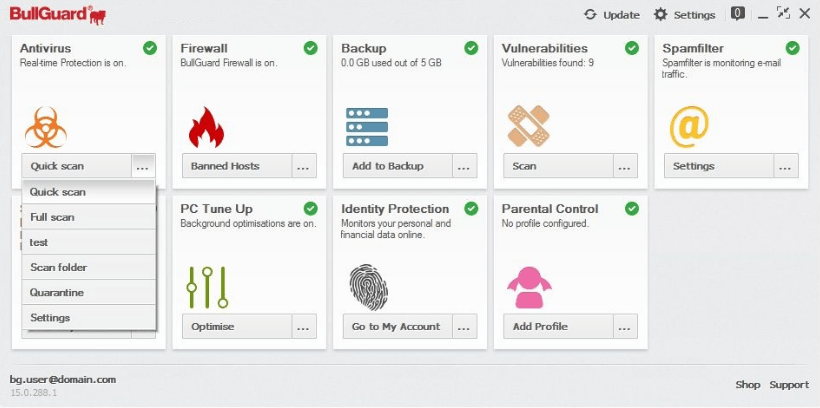Click the red flame Firewall icon
Image resolution: width=820 pixels, height=408 pixels.
tap(206, 127)
